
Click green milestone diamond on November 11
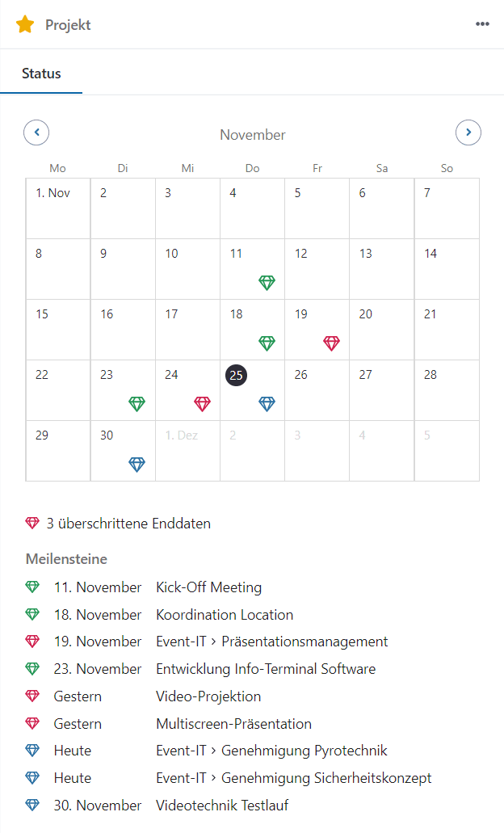point(267,283)
